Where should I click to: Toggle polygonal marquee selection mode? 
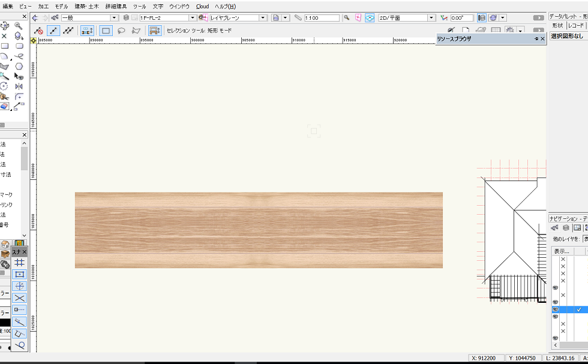(136, 31)
